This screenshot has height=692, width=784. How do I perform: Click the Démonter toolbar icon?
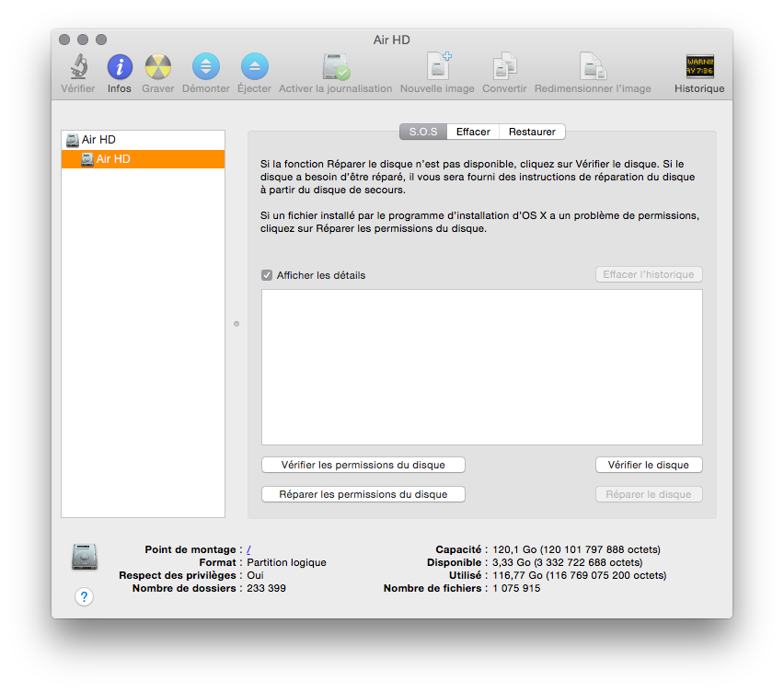pos(206,66)
